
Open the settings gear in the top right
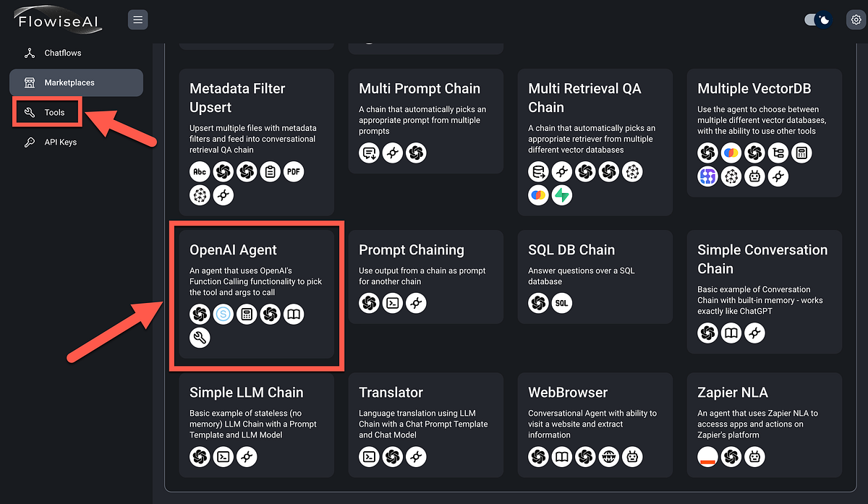(x=856, y=20)
